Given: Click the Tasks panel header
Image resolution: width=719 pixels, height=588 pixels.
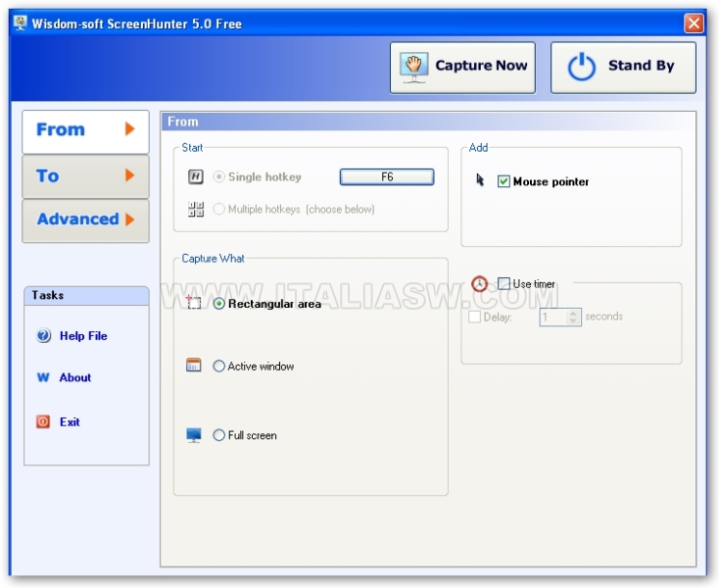Looking at the screenshot, I should click(x=86, y=296).
